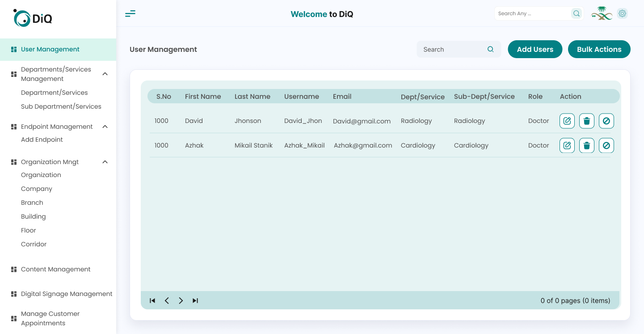Click the DiQ logo
This screenshot has width=644, height=334.
coord(33,18)
